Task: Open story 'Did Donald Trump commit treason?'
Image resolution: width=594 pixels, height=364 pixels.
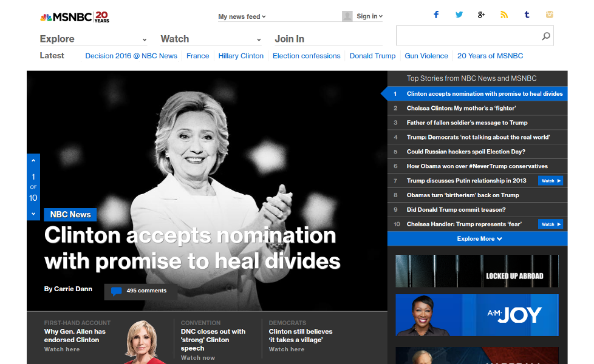Action: 456,210
